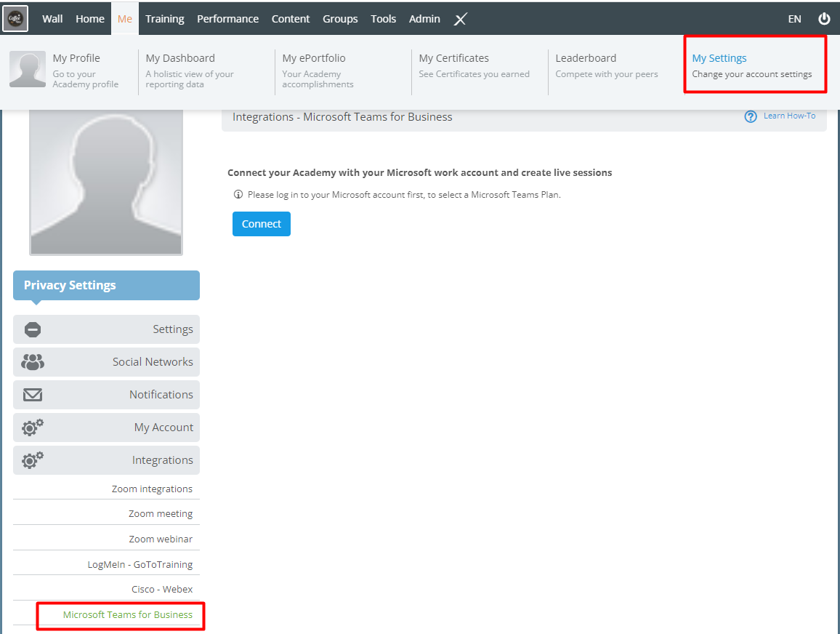Screen dimensions: 840x634
Task: Open the Learn How-To link
Action: tap(789, 116)
